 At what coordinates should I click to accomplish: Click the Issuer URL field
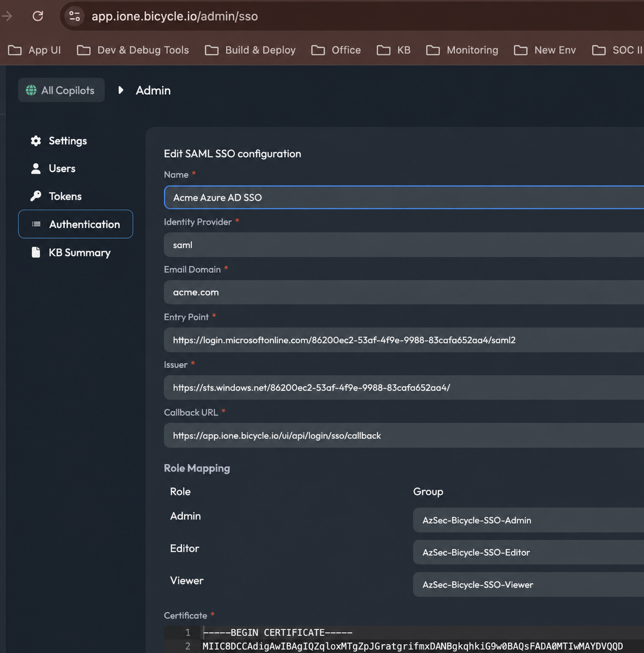404,388
